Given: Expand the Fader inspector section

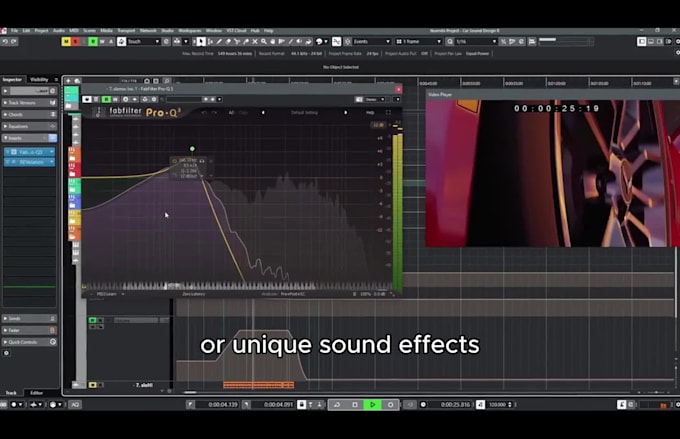Looking at the screenshot, I should tap(29, 330).
